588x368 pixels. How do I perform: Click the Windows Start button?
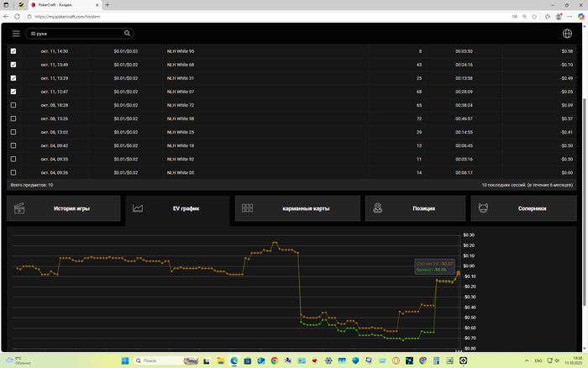(125, 360)
